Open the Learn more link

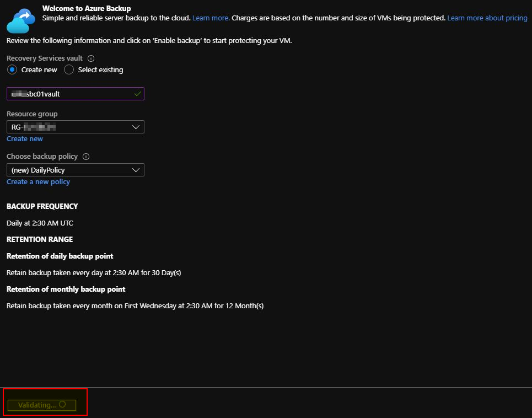[x=211, y=18]
